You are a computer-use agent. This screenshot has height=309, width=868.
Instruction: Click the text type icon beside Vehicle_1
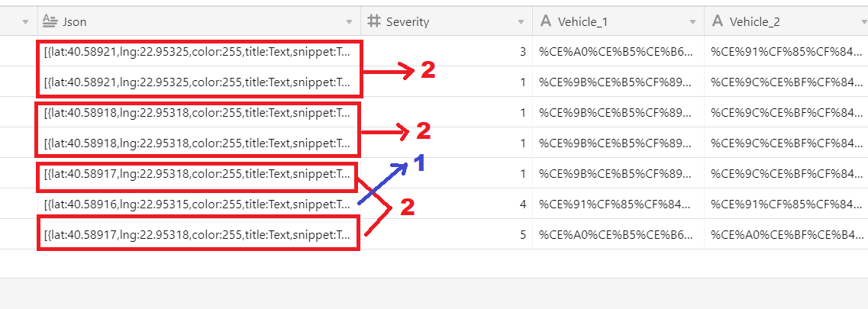(545, 21)
